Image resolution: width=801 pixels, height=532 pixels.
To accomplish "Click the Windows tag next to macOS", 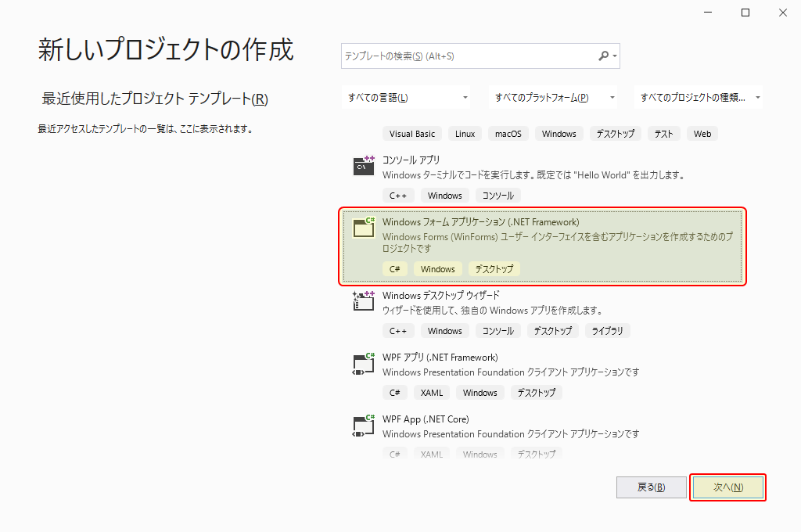I will click(x=559, y=134).
